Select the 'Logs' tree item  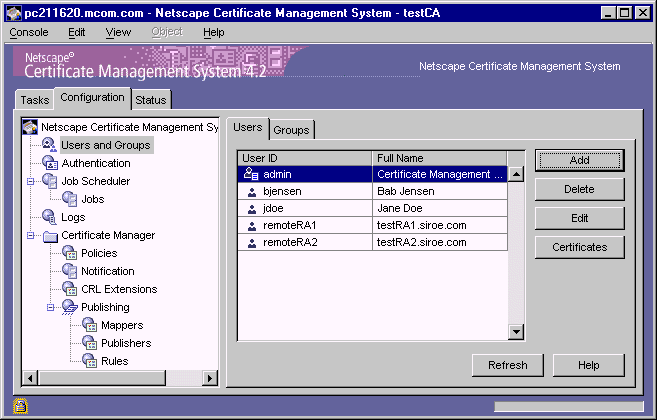click(73, 217)
